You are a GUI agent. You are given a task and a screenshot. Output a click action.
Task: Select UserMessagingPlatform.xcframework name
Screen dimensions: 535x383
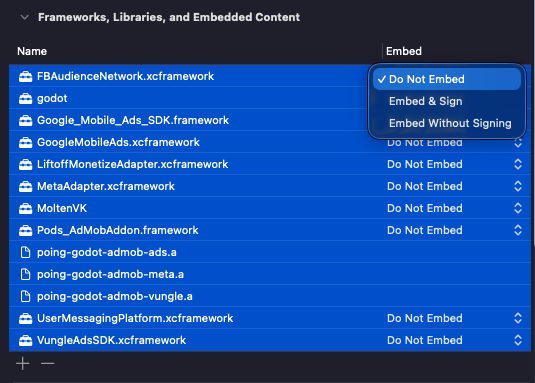click(x=135, y=318)
